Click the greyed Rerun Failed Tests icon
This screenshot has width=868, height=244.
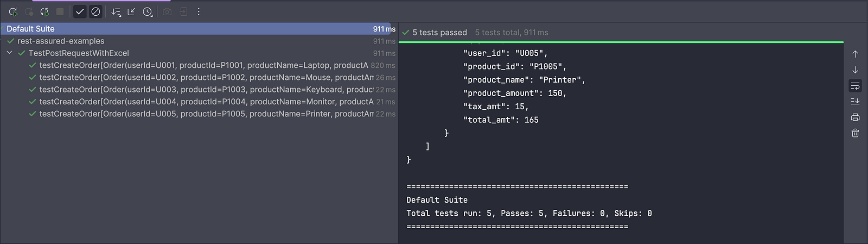click(x=29, y=11)
